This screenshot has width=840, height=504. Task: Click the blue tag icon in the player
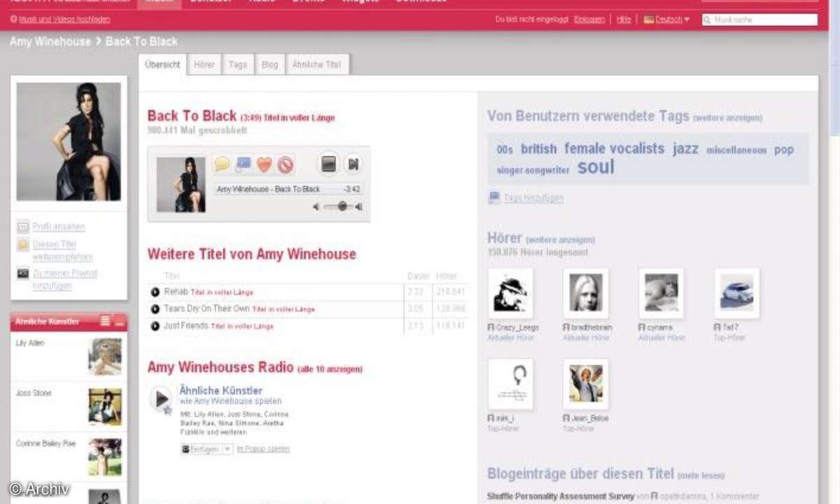(x=243, y=164)
